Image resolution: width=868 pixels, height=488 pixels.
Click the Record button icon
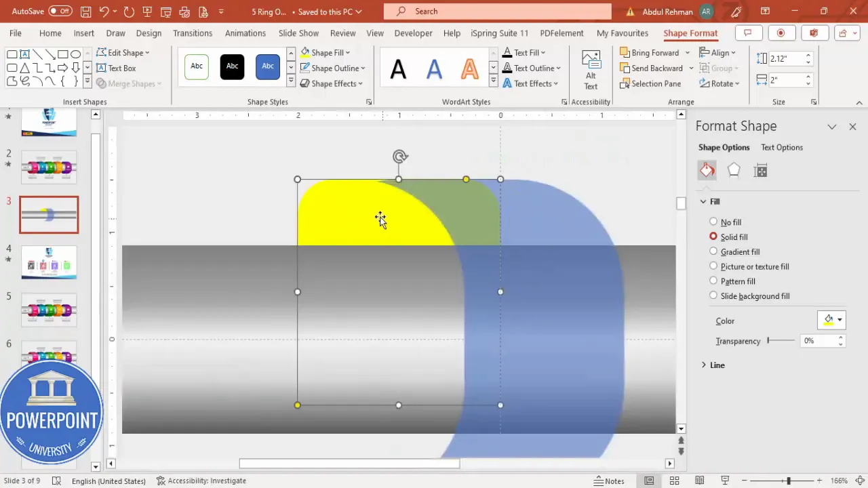pos(781,33)
